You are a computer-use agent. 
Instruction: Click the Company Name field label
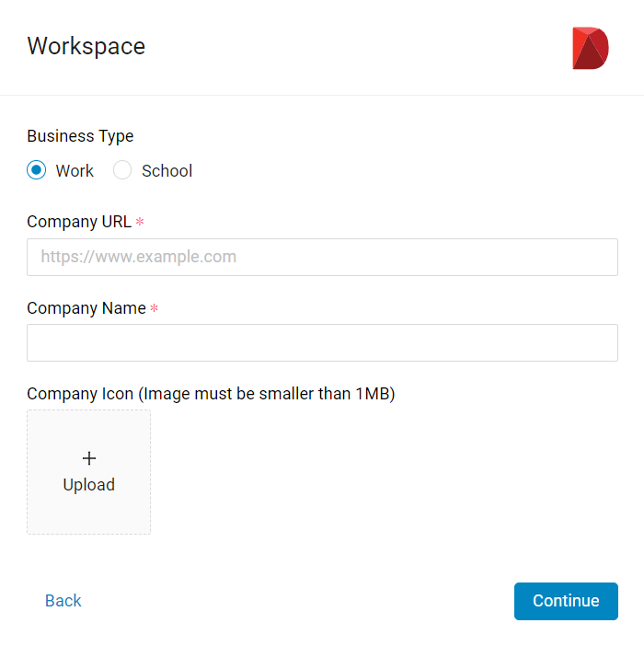click(86, 308)
